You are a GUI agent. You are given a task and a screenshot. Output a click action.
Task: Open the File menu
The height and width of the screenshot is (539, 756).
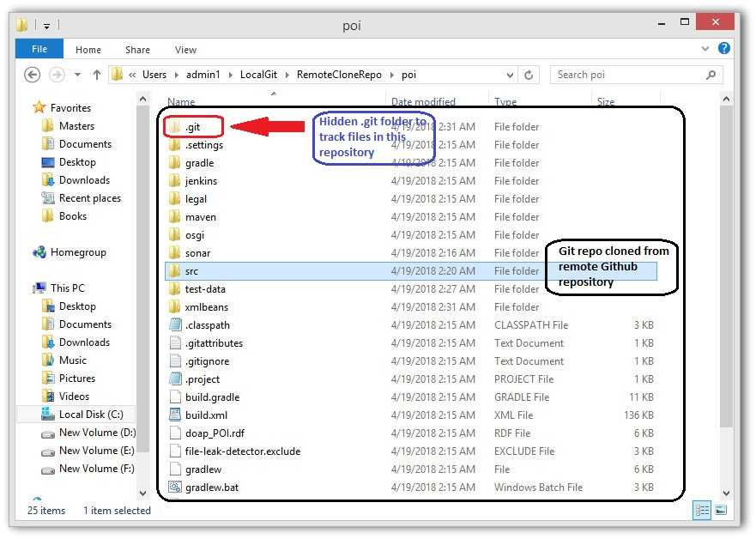coord(39,50)
